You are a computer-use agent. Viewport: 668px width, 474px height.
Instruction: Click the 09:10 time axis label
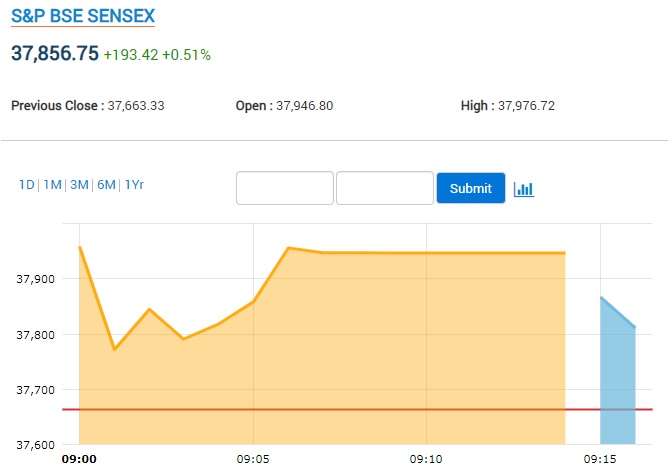click(x=427, y=459)
